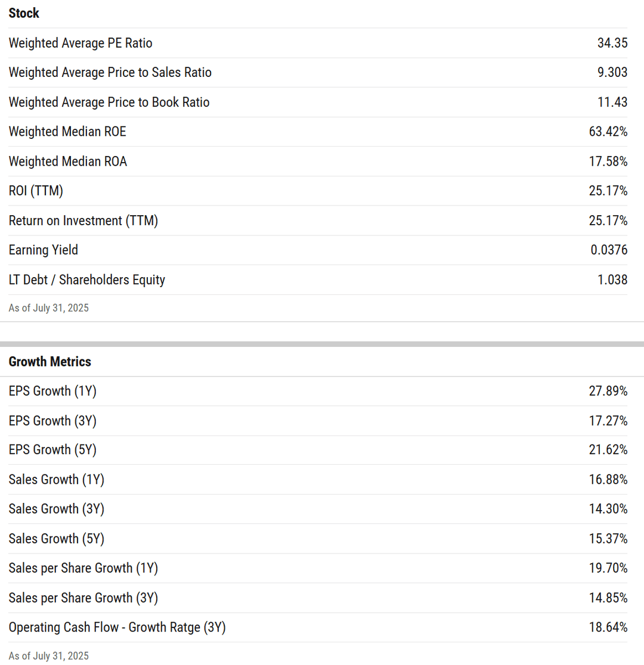Click Return on Investment (TTM) label
Screen dimensions: 644x665
click(83, 220)
